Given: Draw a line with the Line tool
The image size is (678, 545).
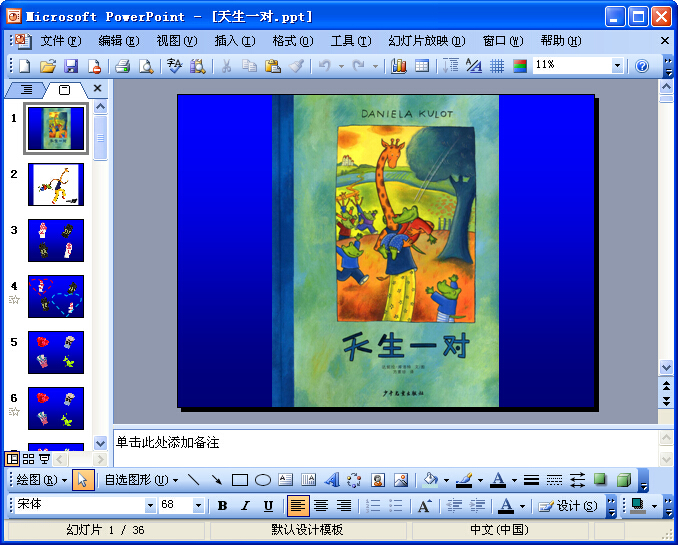Looking at the screenshot, I should click(193, 480).
